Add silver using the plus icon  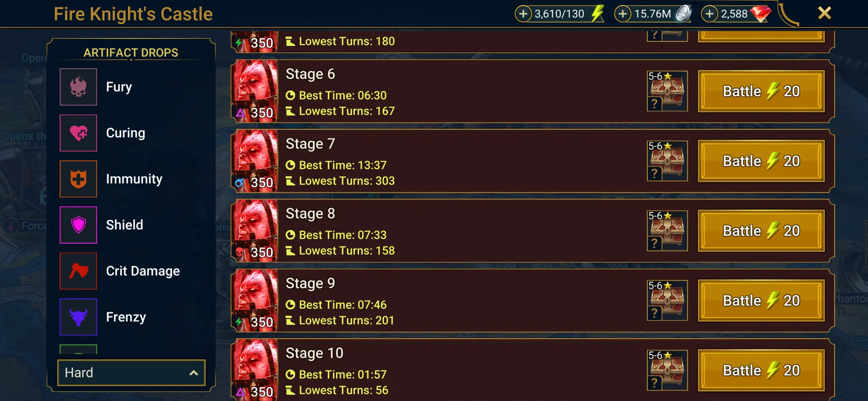623,14
